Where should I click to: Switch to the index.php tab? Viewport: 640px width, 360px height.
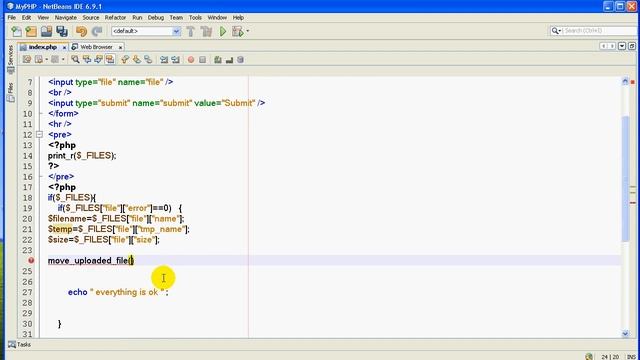pos(42,47)
